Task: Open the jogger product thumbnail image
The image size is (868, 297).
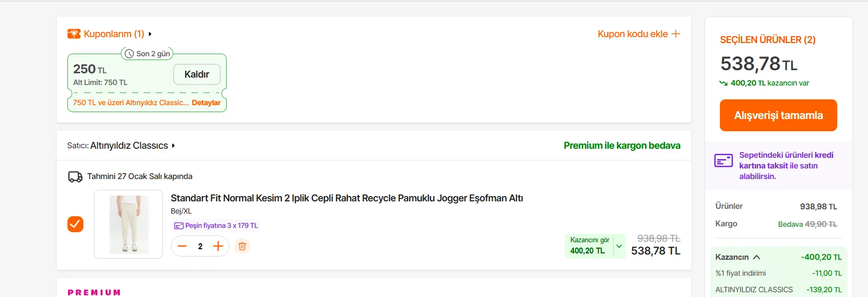Action: click(128, 224)
